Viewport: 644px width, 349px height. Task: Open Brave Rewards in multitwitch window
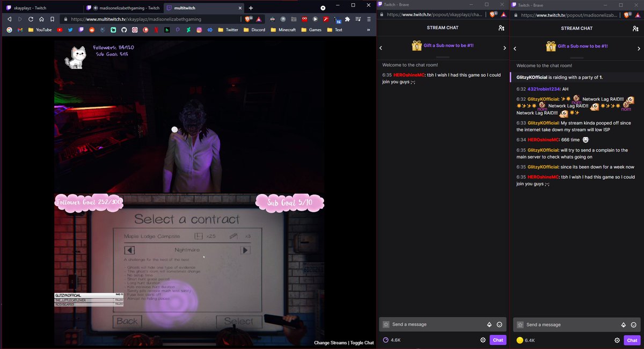point(259,19)
